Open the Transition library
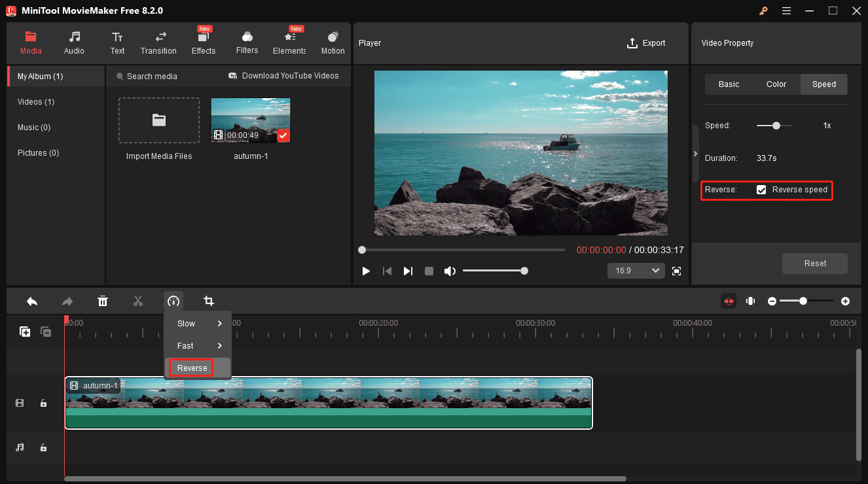This screenshot has height=484, width=868. click(x=158, y=43)
